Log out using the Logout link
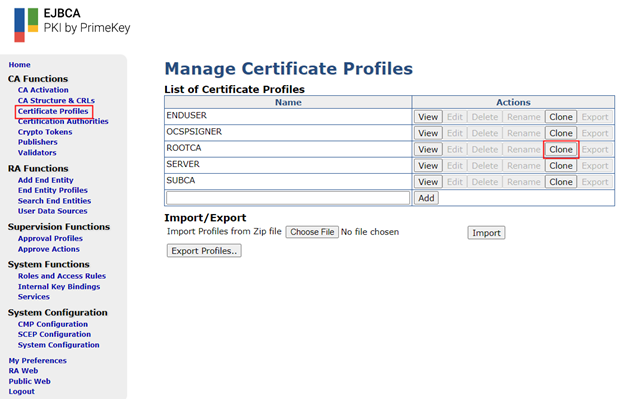624x399 pixels. coord(21,391)
